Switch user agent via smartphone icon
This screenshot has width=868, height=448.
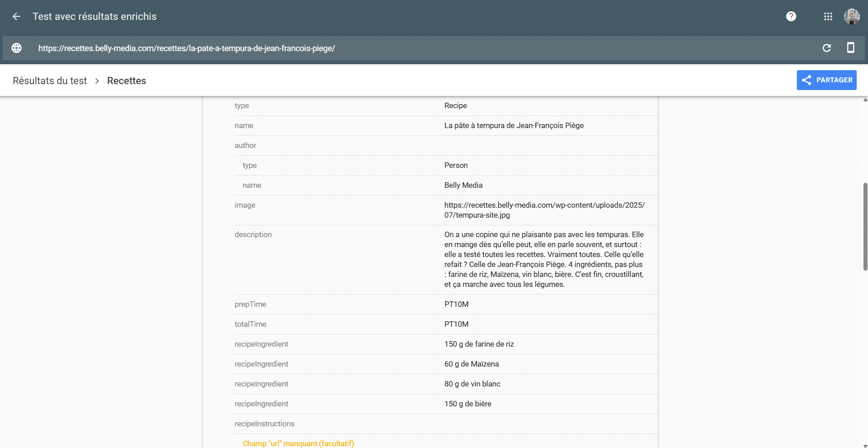pyautogui.click(x=851, y=48)
